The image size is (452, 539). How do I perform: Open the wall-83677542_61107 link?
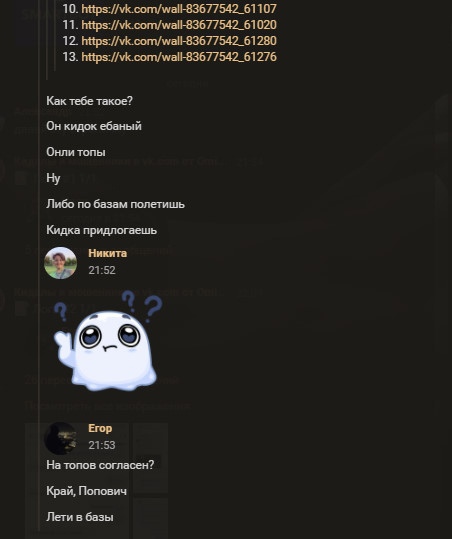[x=179, y=9]
